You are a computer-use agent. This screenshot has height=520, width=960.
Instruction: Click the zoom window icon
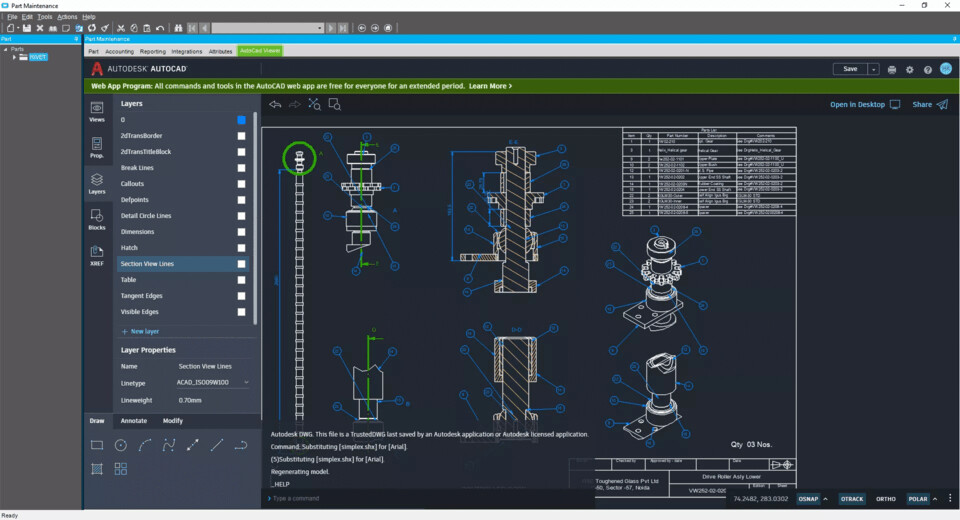click(x=334, y=105)
